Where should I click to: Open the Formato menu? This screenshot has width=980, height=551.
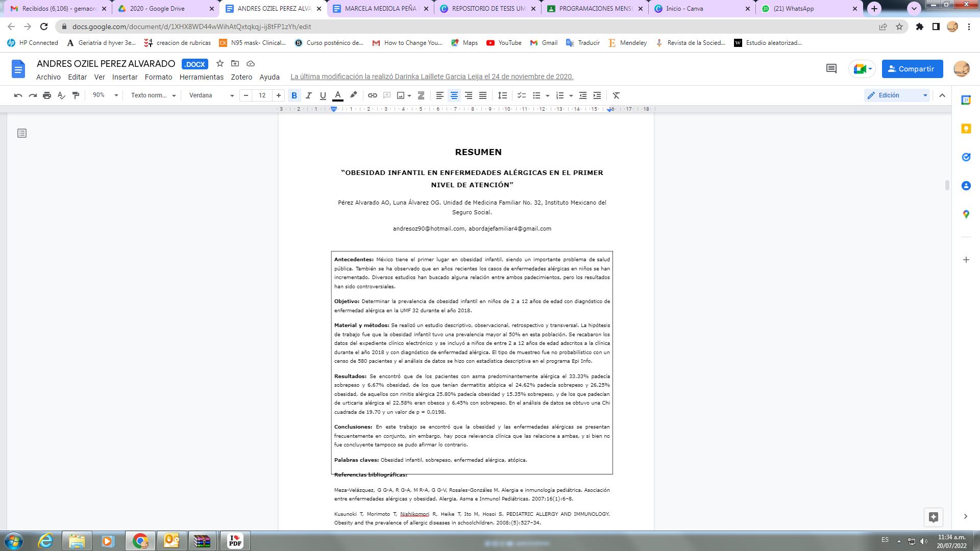(158, 77)
